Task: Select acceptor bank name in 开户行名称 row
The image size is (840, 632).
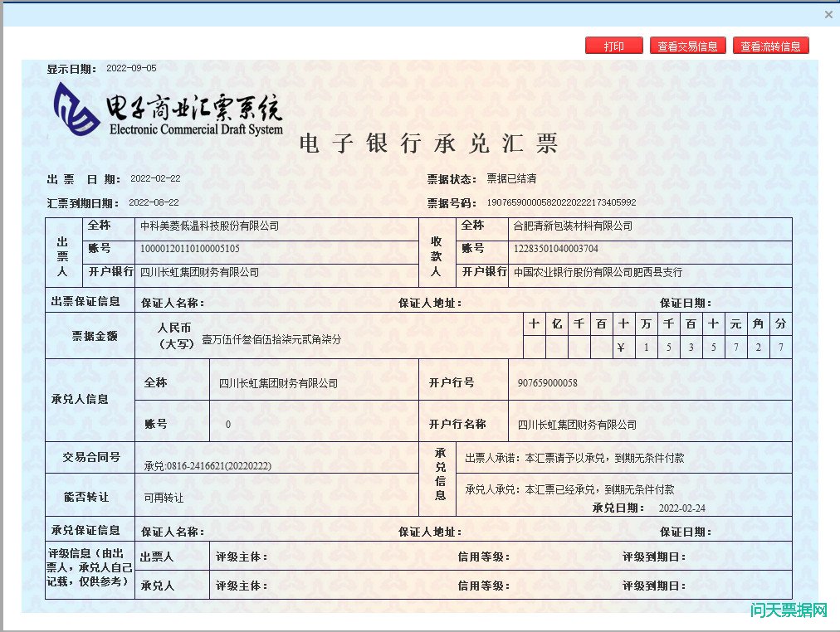Action: point(577,425)
